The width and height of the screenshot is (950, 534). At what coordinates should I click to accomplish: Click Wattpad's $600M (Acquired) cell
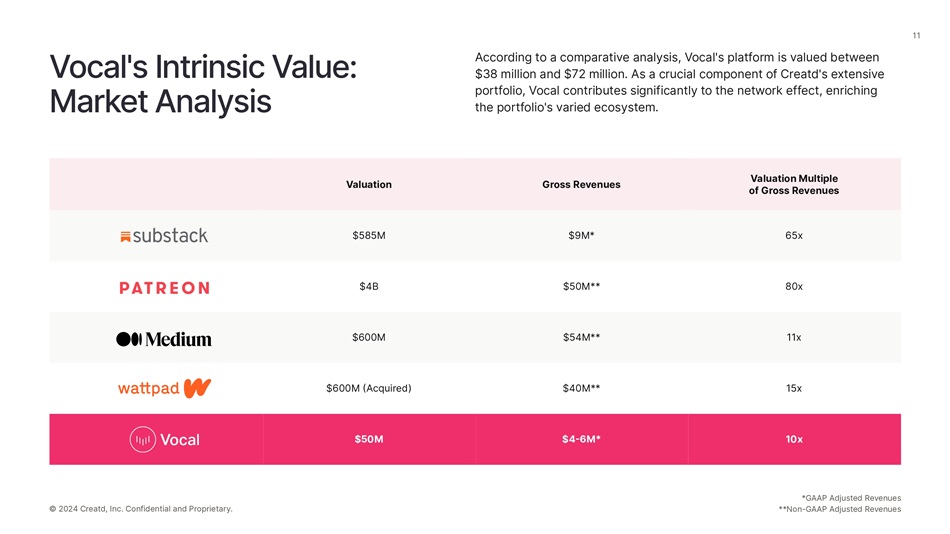pyautogui.click(x=368, y=388)
